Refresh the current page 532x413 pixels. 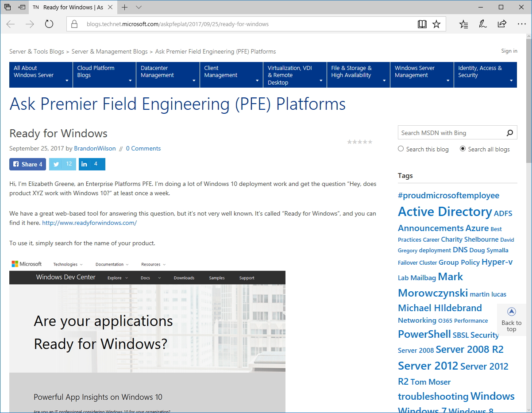click(x=49, y=24)
